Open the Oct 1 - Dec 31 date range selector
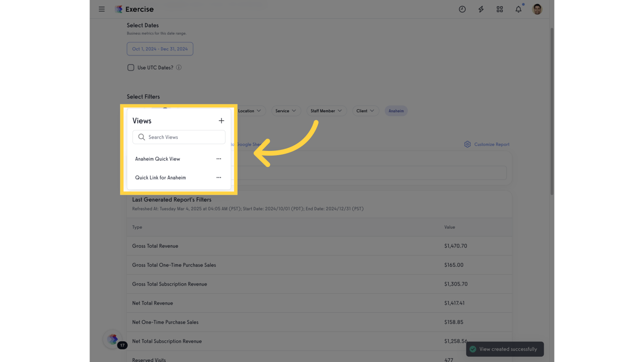Image resolution: width=644 pixels, height=362 pixels. 160,49
